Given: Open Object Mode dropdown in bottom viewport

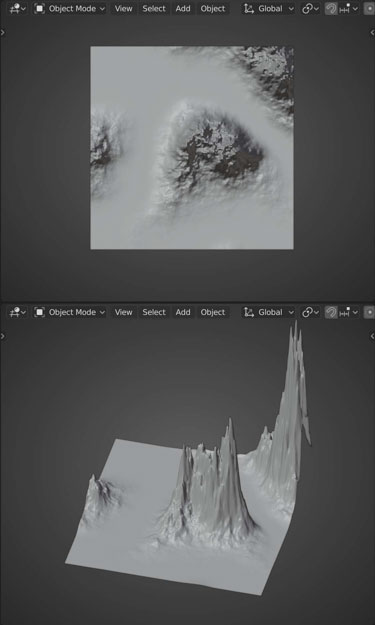Looking at the screenshot, I should [70, 312].
